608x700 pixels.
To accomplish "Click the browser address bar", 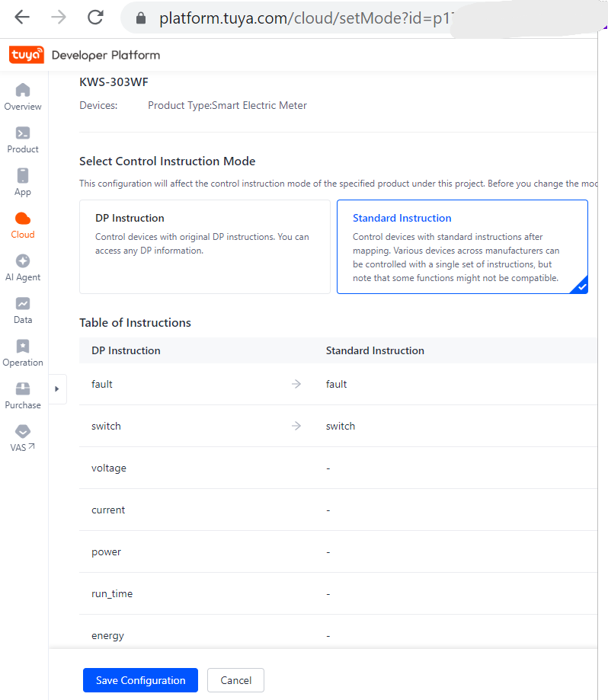I will click(x=305, y=18).
